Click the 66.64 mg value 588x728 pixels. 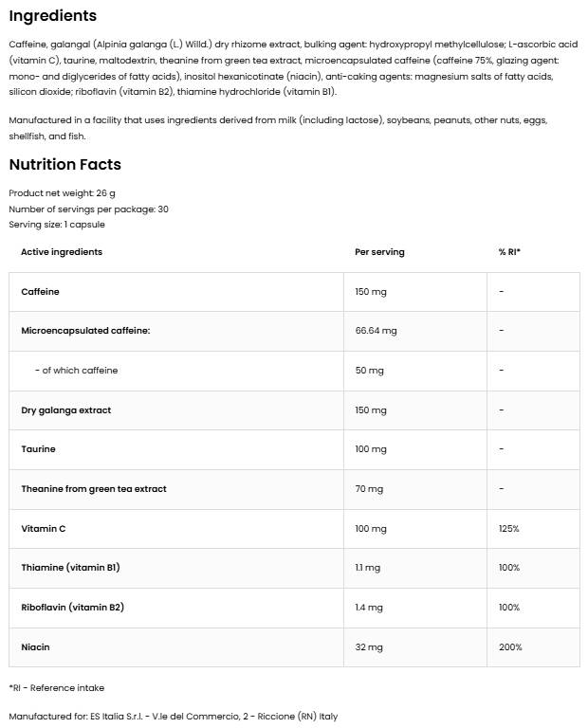point(376,331)
